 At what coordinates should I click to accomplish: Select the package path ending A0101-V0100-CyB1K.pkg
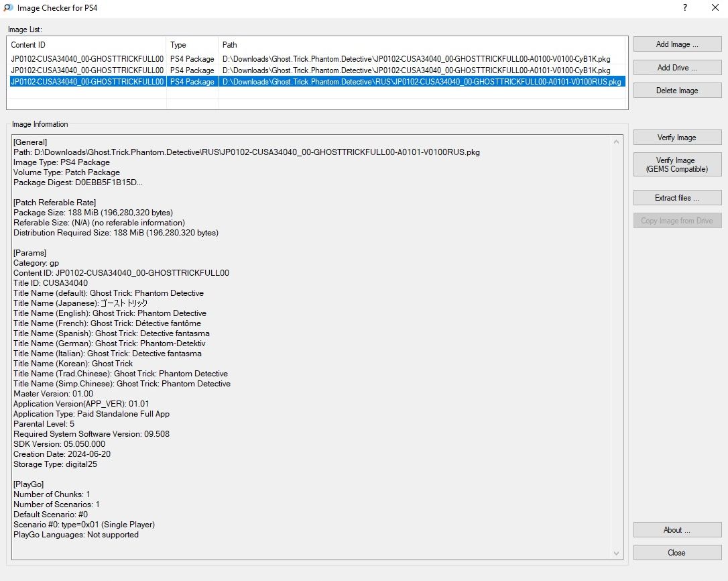pos(416,70)
